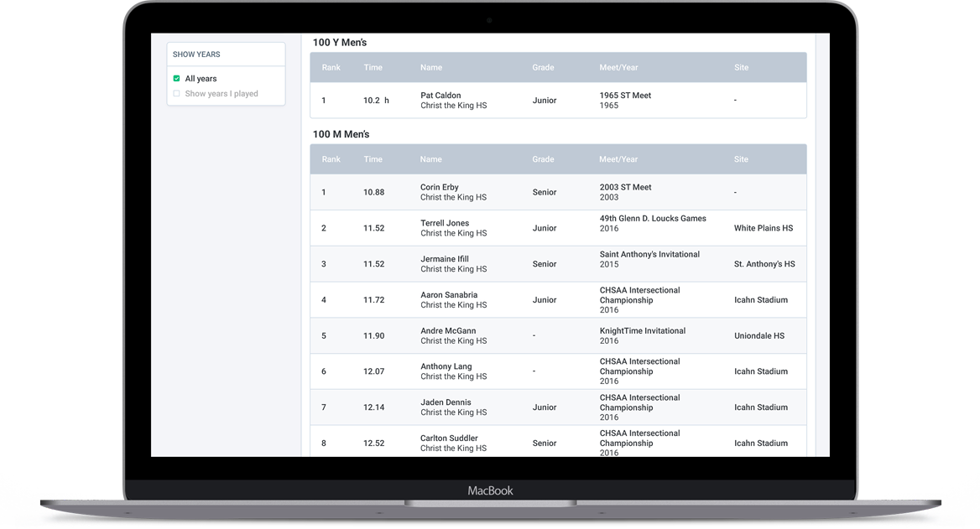The image size is (980, 529).
Task: Click KnightTime Invitational meet link
Action: coord(643,330)
